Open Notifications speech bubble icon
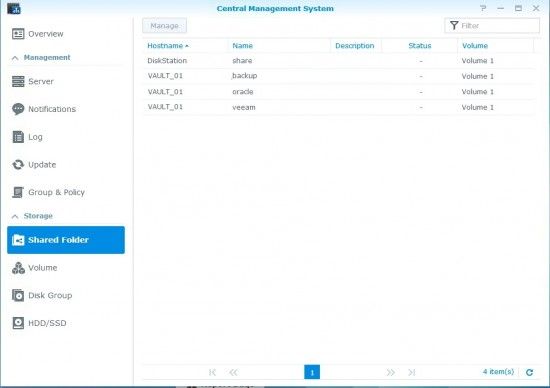 pos(18,109)
